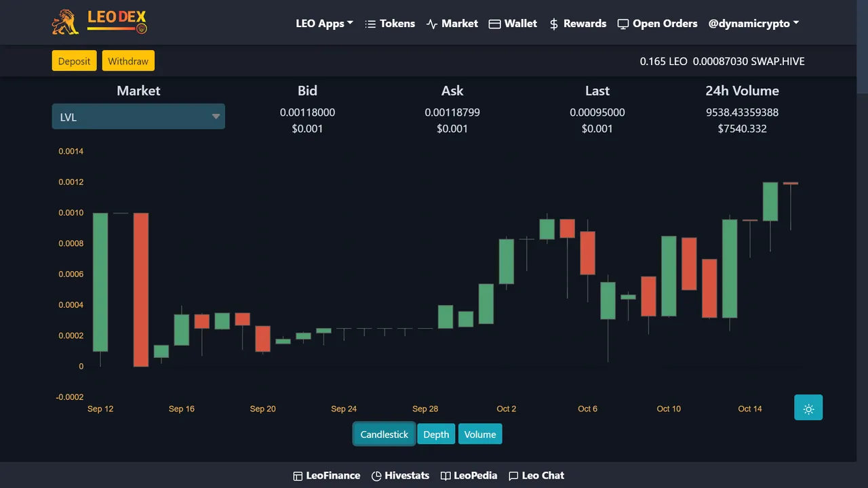868x488 pixels.
Task: Click the 0.00087030 SWAP.HIVE balance
Action: (748, 61)
